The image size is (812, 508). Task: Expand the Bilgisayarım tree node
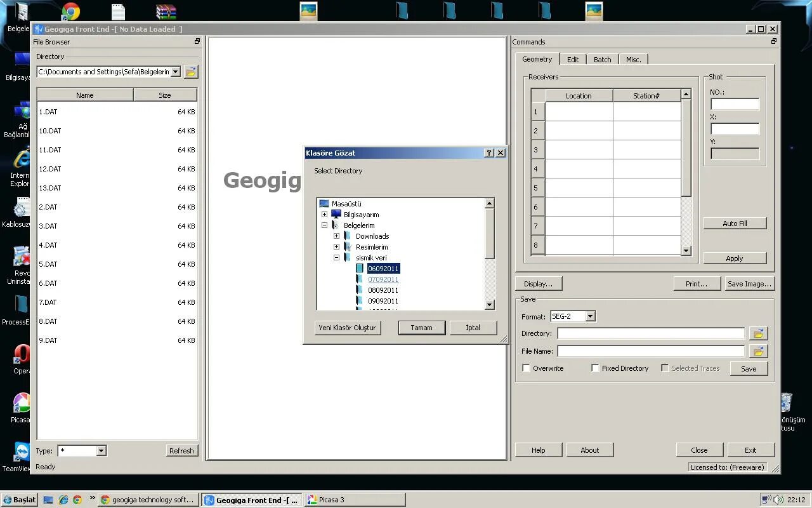coord(324,215)
